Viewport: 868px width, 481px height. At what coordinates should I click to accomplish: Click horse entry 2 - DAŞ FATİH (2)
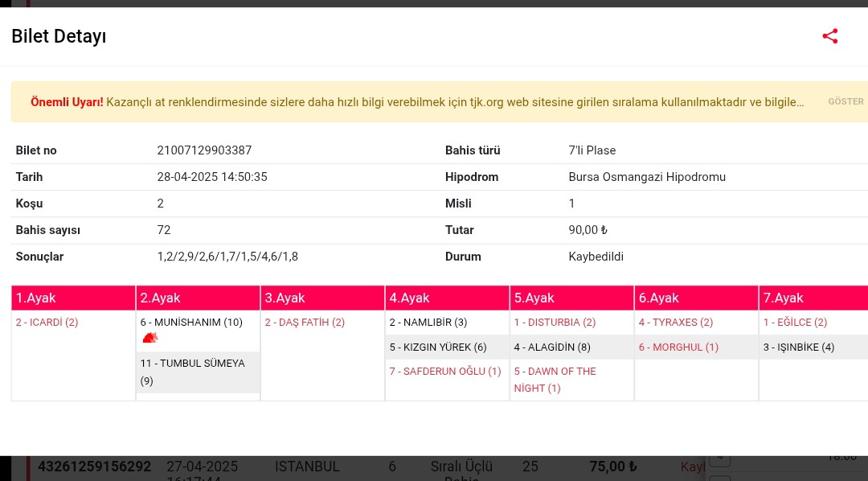[x=305, y=323]
